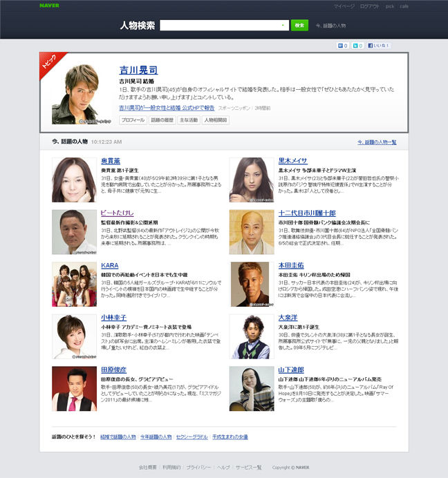Open マイページ in the top navigation
Viewport: 448px width, 478px height.
point(344,6)
